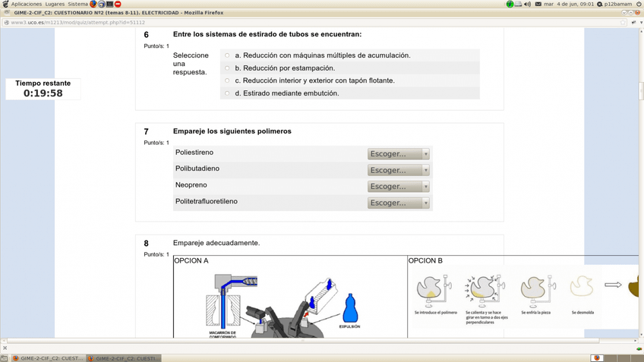Open the Sistema menu
644x362 pixels.
(x=77, y=4)
